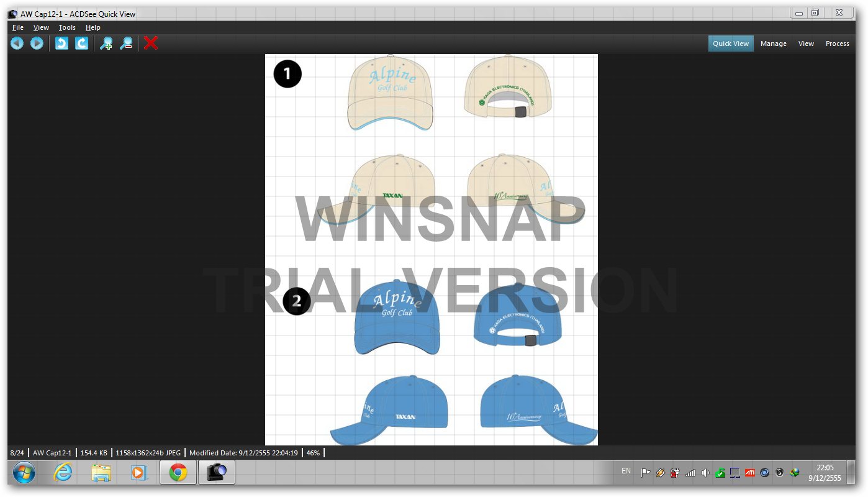Click the cap design image preview

tap(432, 250)
